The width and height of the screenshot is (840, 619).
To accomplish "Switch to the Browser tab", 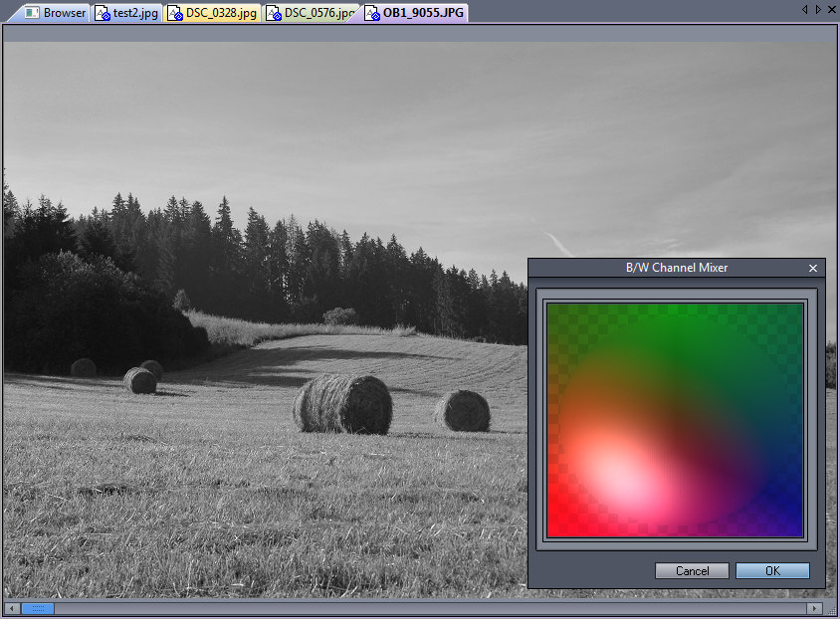I will tap(54, 13).
